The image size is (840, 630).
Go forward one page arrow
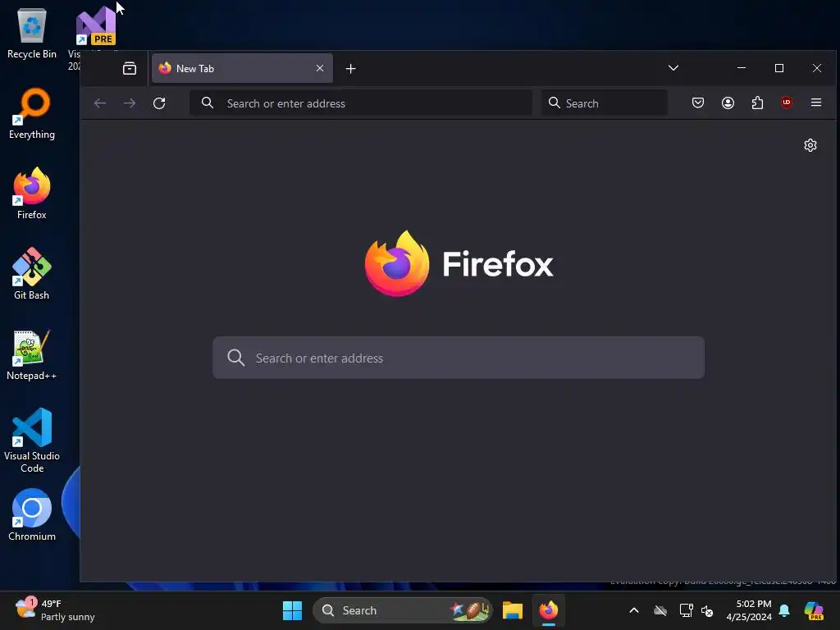pos(130,103)
